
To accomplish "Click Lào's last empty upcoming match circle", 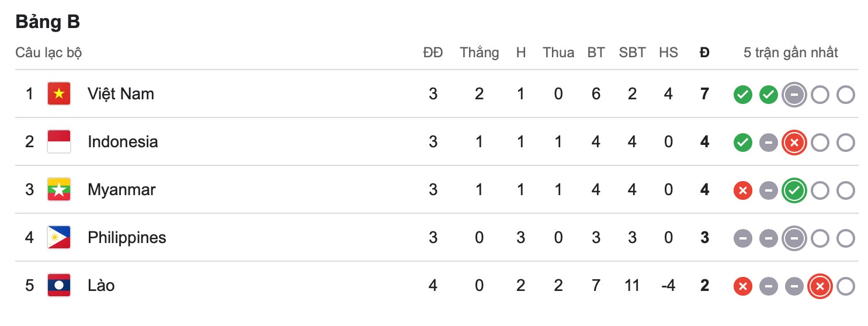I will tap(846, 286).
